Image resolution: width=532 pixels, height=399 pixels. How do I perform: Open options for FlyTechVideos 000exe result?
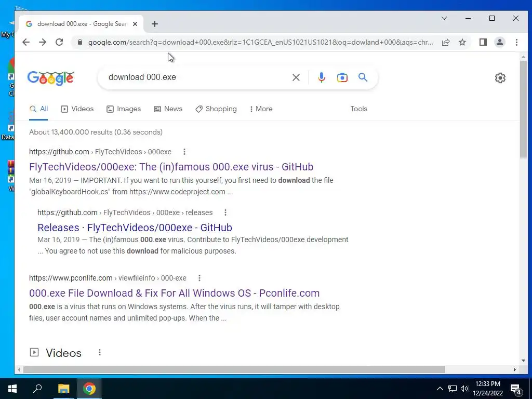184,152
